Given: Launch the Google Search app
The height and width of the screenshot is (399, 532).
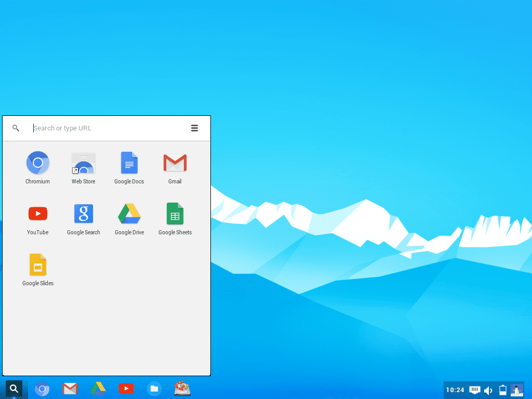Looking at the screenshot, I should click(83, 214).
